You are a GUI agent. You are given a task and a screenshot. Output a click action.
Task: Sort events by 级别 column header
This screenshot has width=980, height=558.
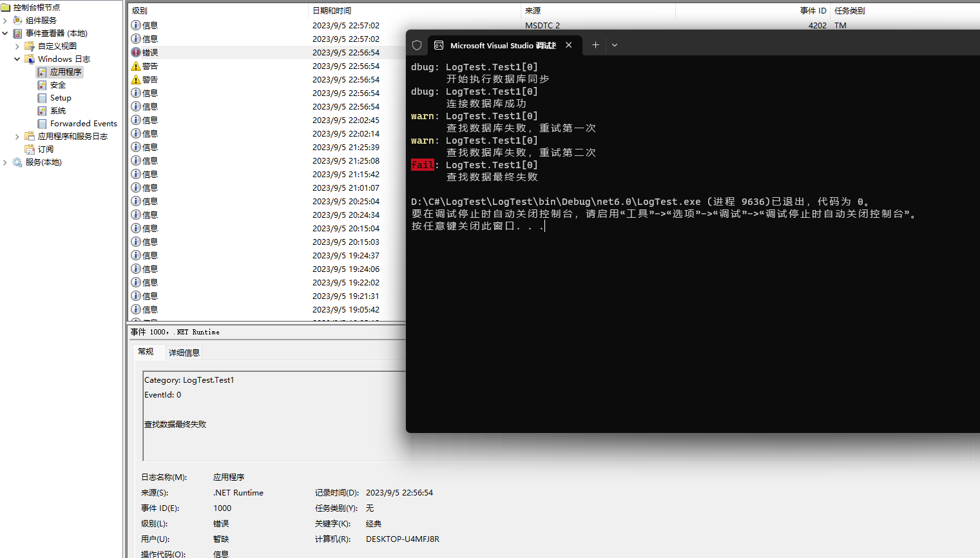coord(140,11)
